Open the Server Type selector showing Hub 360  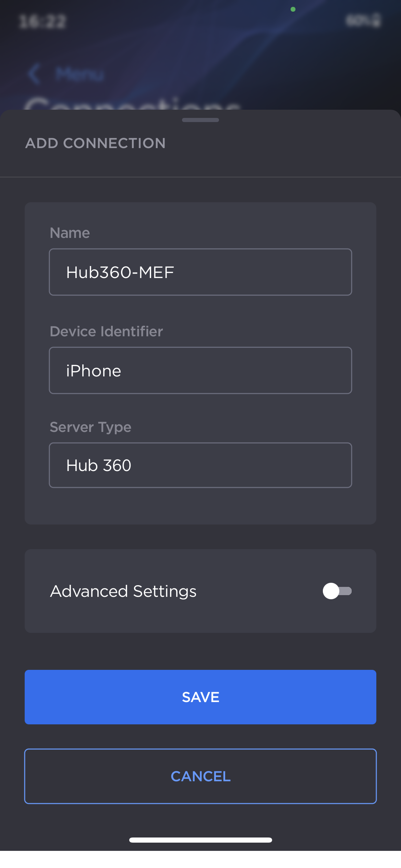[x=200, y=465]
